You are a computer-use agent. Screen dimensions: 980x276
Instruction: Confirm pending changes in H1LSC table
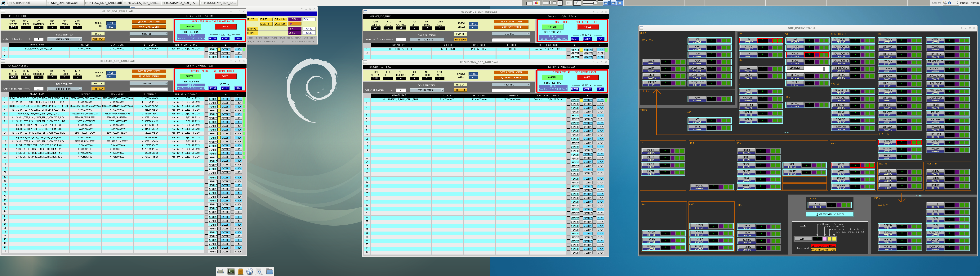click(190, 27)
